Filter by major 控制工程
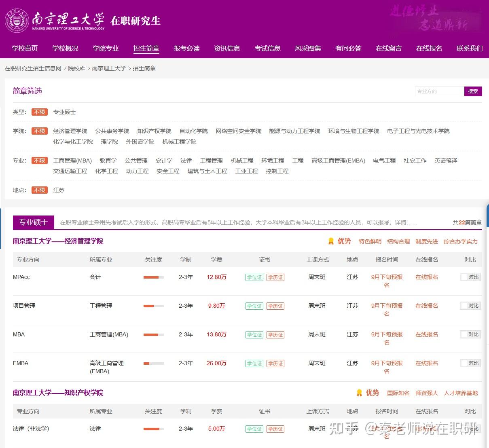This screenshot has height=448, width=489. (277, 171)
